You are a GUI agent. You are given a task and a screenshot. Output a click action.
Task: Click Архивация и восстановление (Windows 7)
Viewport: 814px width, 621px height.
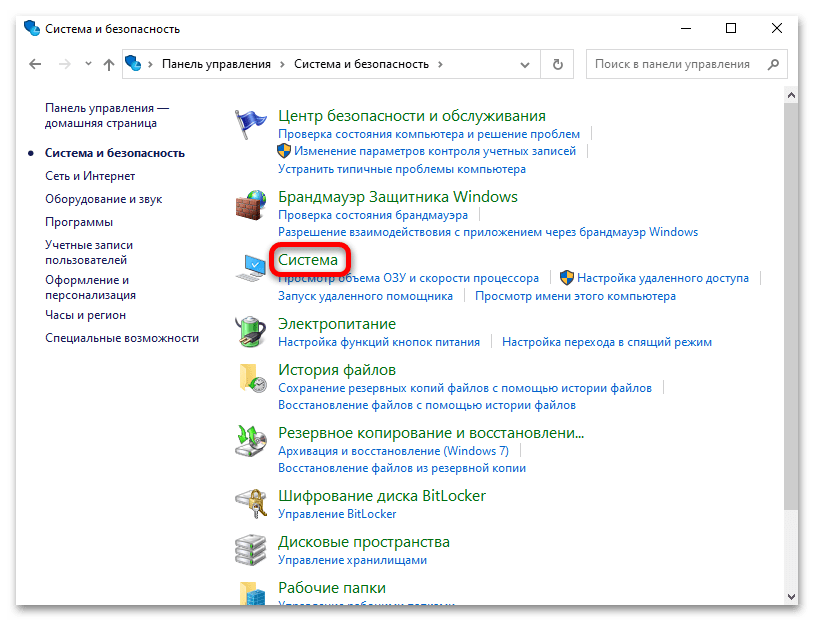click(x=394, y=451)
